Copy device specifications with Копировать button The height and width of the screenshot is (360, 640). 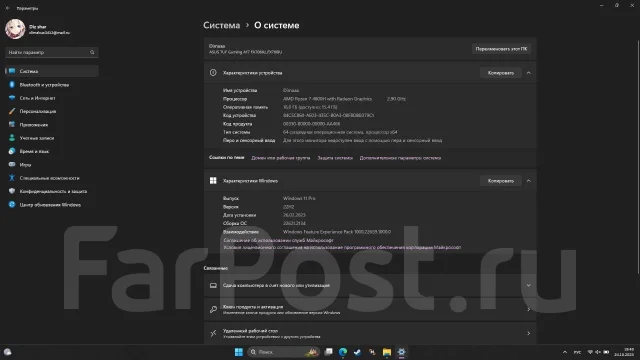pos(500,73)
